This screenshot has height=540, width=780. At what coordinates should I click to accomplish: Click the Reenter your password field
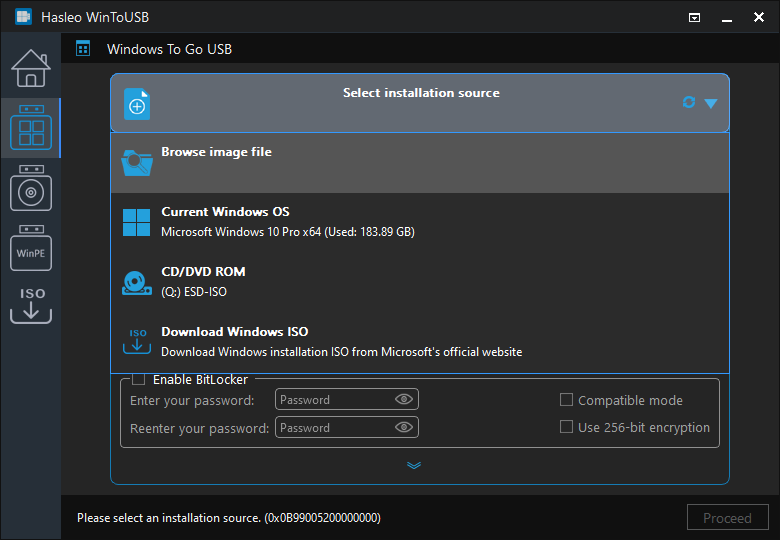(347, 427)
